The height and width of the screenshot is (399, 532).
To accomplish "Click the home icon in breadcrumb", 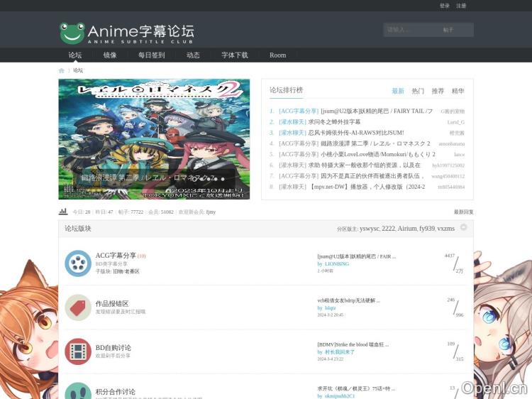I will pyautogui.click(x=62, y=70).
